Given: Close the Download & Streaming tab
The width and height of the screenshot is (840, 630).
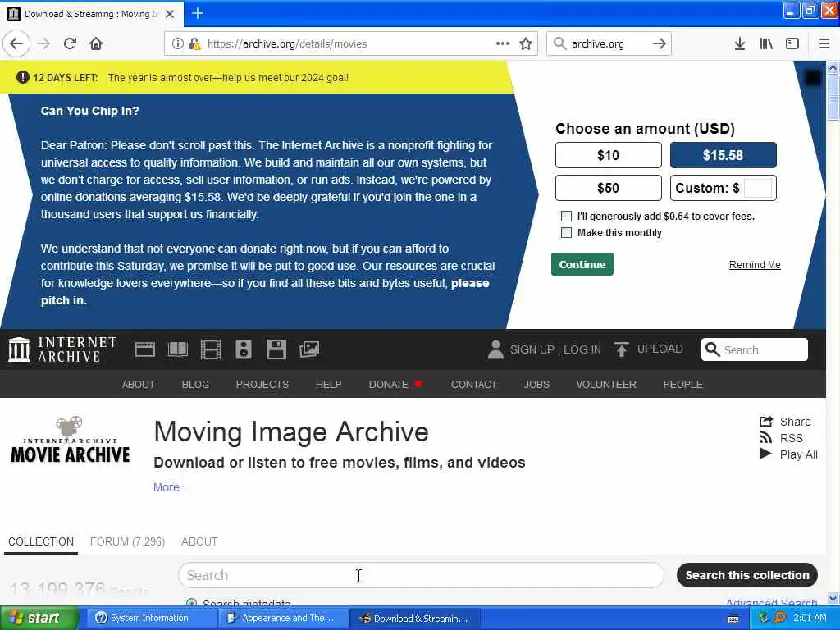Looking at the screenshot, I should [170, 14].
